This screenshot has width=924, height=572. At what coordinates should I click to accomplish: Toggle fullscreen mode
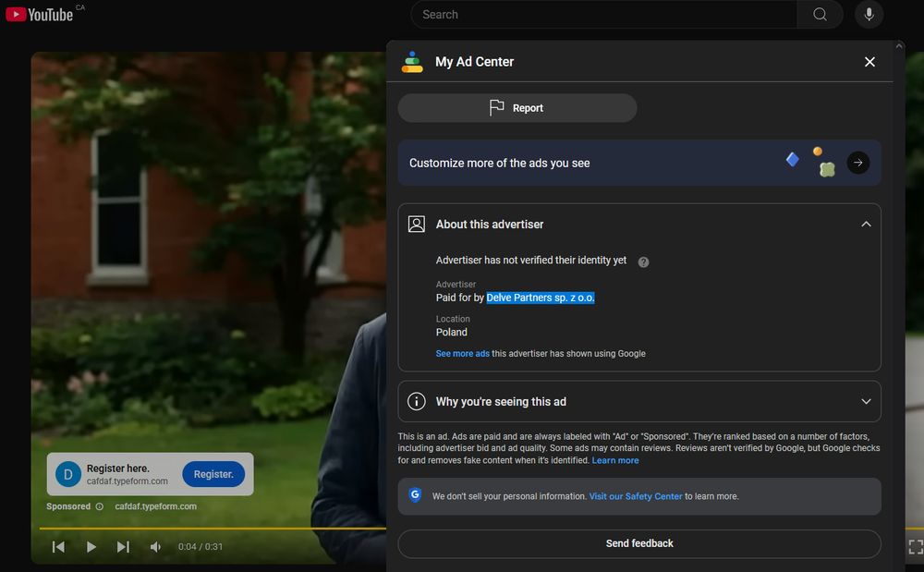[x=915, y=547]
